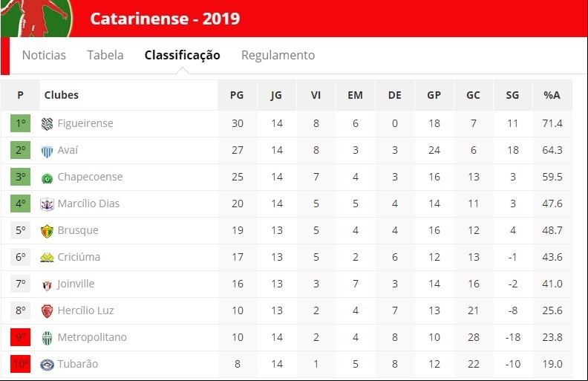
Task: Click the Metropolitano green crest icon
Action: (47, 338)
